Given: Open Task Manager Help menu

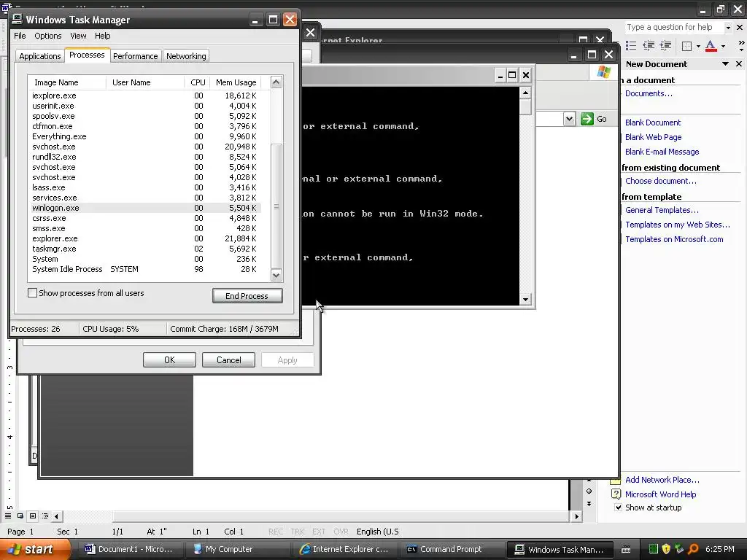Looking at the screenshot, I should click(102, 36).
